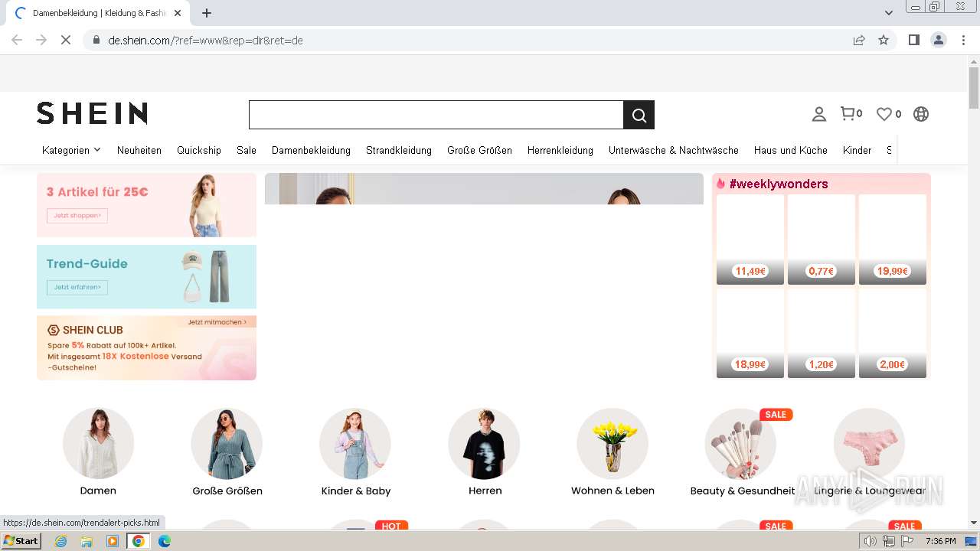Open the user account icon
Screen dimensions: 980x551
818,114
